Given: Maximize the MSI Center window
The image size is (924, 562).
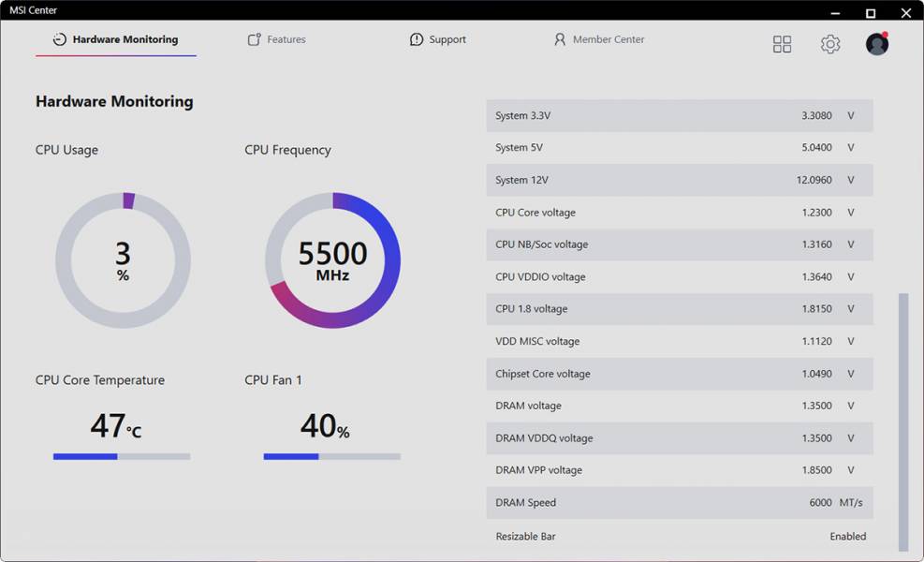Looking at the screenshot, I should [871, 13].
